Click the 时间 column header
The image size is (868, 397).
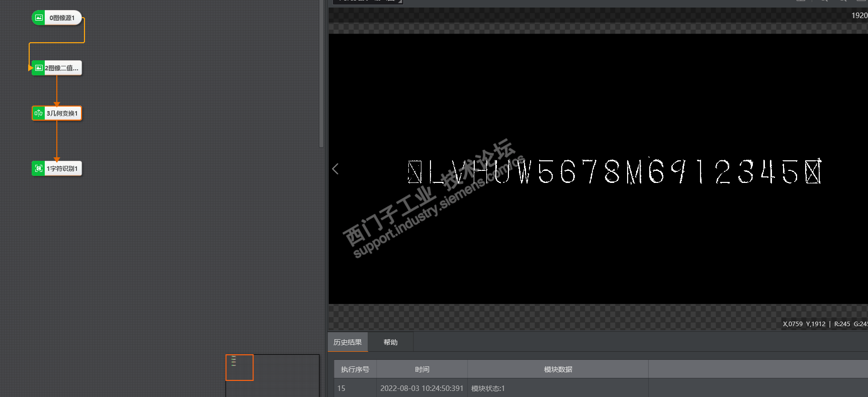pos(422,369)
